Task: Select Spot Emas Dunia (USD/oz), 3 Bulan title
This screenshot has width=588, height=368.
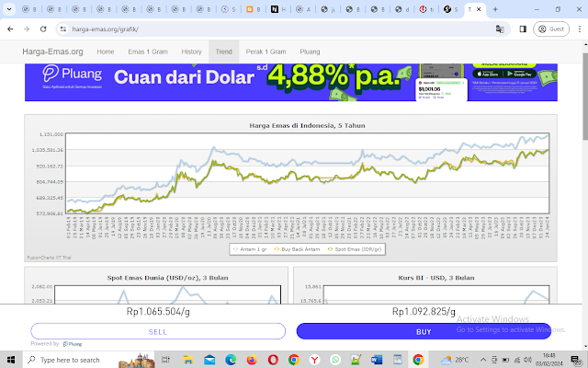Action: tap(167, 278)
